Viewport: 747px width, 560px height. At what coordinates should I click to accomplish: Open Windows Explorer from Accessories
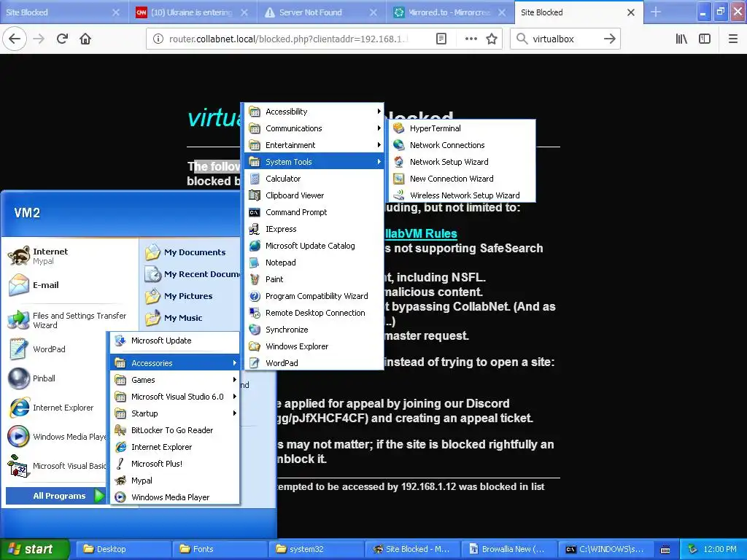pyautogui.click(x=314, y=346)
